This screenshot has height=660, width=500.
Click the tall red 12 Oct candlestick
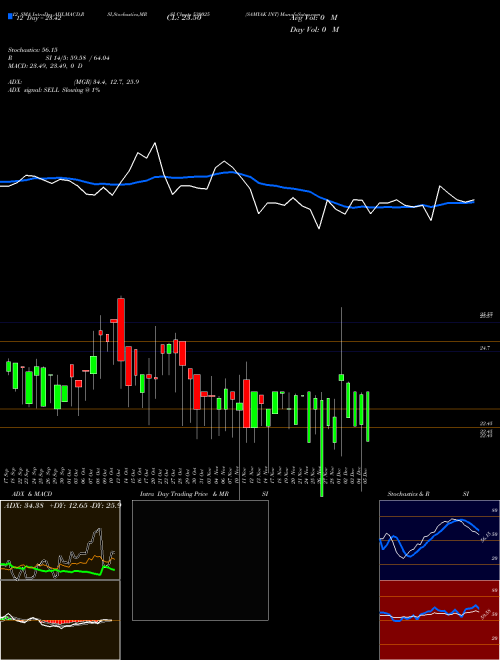pyautogui.click(x=121, y=329)
